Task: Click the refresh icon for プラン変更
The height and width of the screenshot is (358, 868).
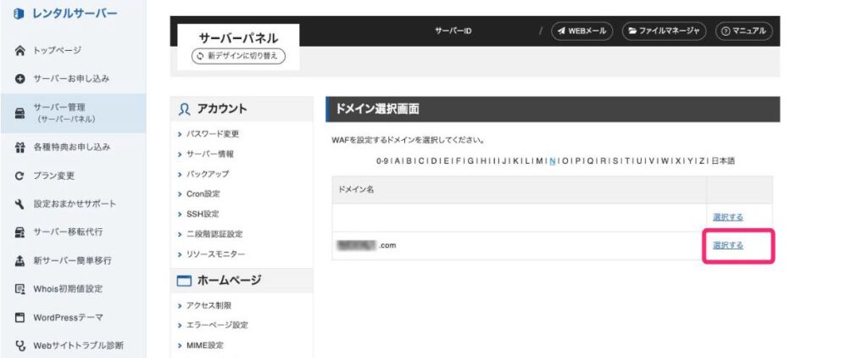Action: [20, 176]
